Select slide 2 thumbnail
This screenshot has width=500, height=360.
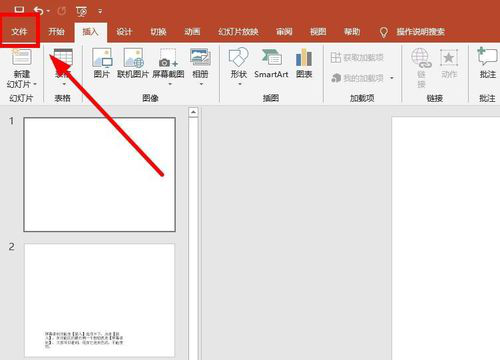99,300
